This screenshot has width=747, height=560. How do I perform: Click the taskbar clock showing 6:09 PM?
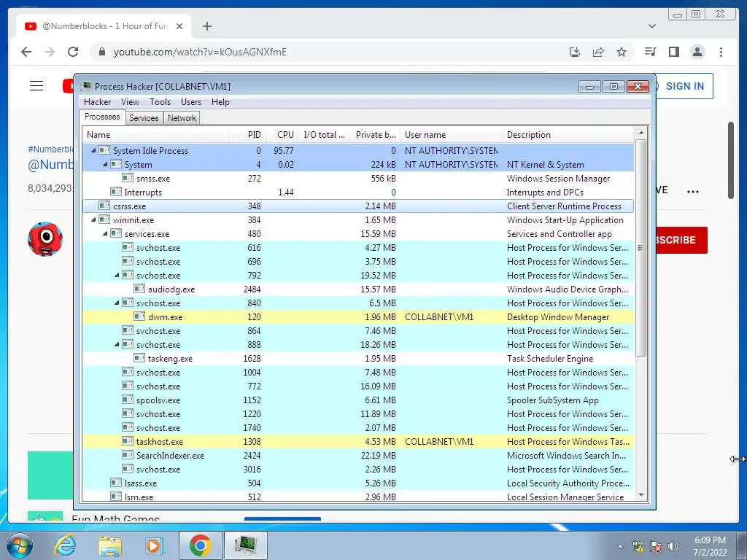coord(710,546)
